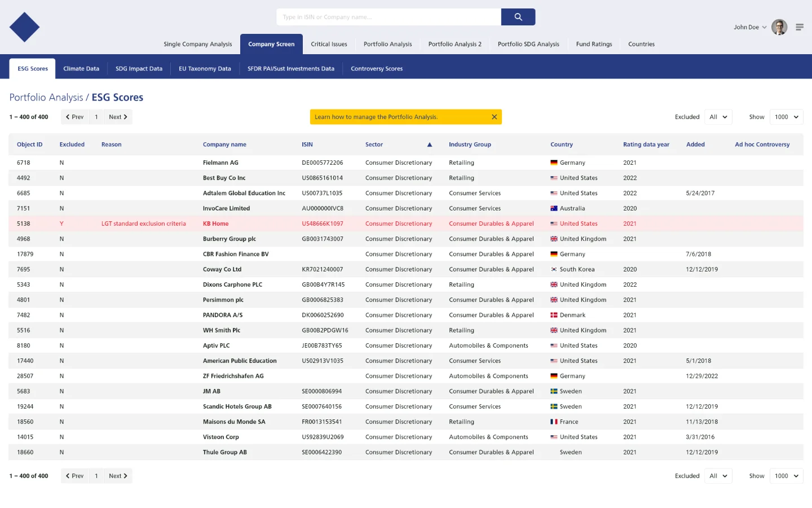This screenshot has width=812, height=508.
Task: Switch to the Controversy Scores sub-tab
Action: click(x=377, y=69)
